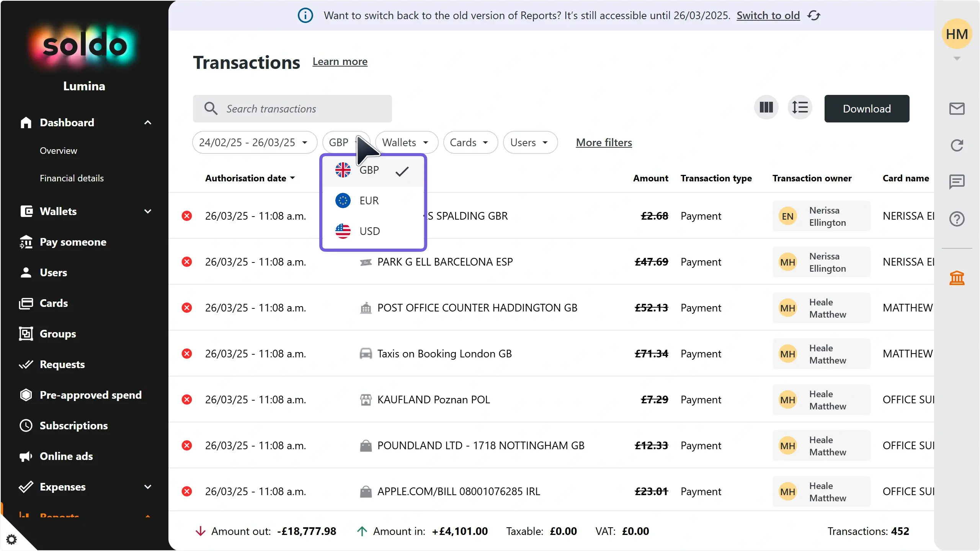Screen dimensions: 980x551
Task: Deselect GBP checkmark in currency list
Action: [x=401, y=171]
